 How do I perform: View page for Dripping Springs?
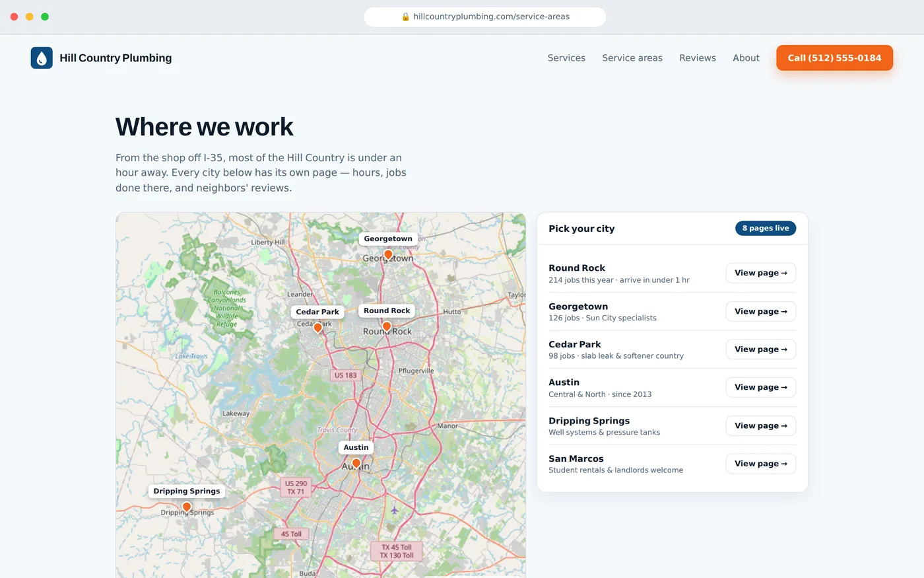click(761, 425)
